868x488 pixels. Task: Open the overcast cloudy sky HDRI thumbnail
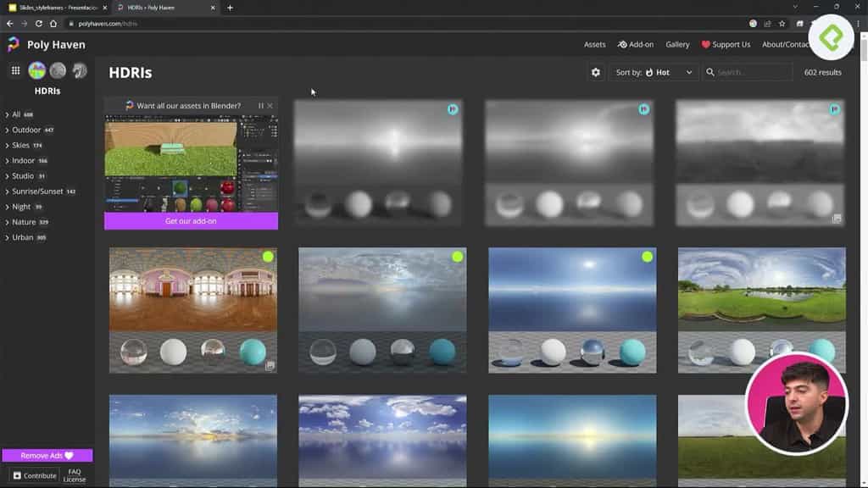click(x=382, y=310)
